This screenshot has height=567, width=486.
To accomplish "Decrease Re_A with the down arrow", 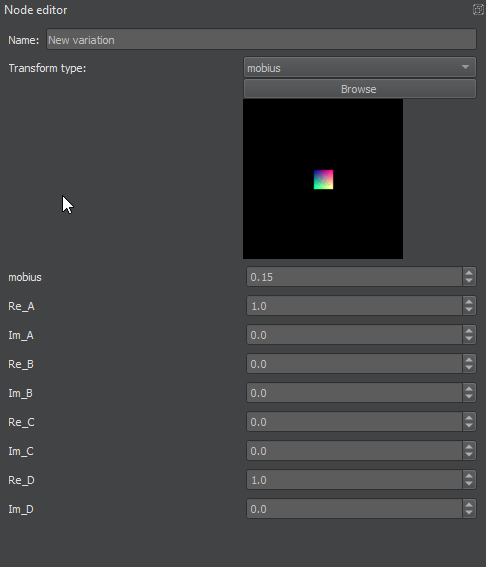I will [x=469, y=310].
